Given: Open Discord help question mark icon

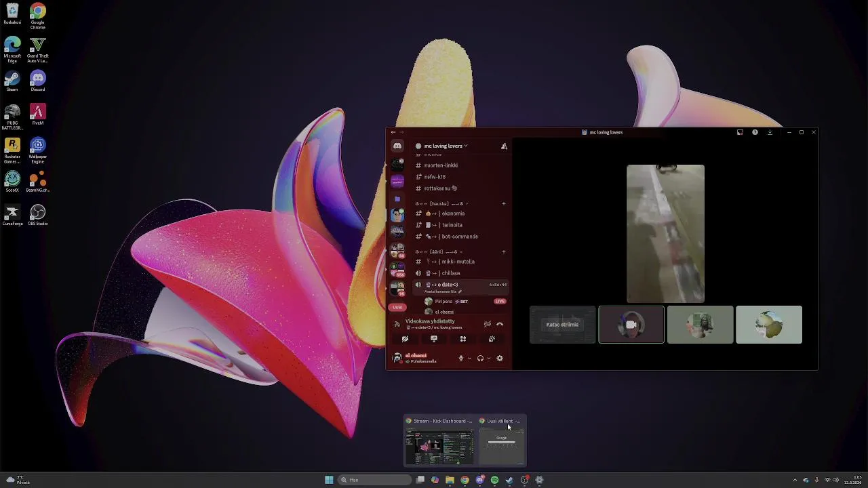Looking at the screenshot, I should tap(755, 132).
